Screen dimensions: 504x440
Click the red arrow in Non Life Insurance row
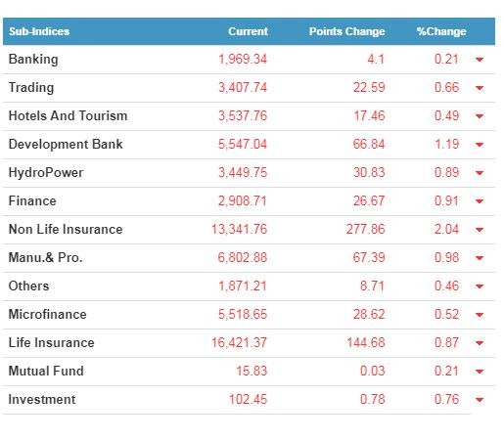(480, 230)
